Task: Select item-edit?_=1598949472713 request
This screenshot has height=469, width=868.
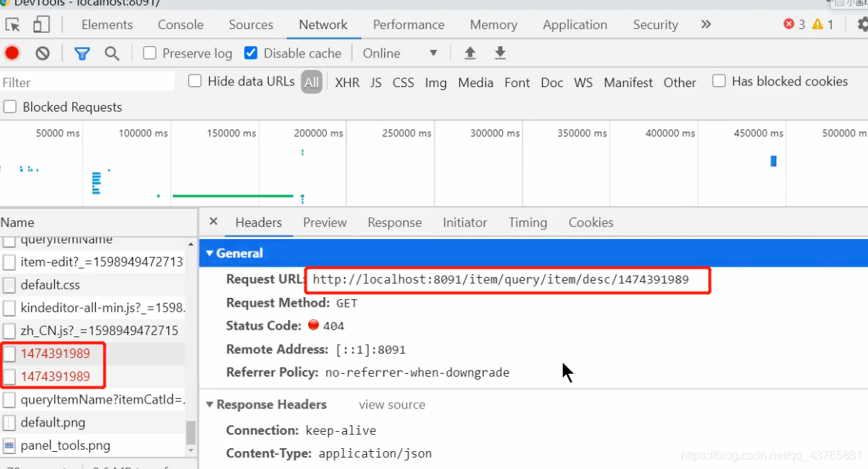Action: click(92, 262)
